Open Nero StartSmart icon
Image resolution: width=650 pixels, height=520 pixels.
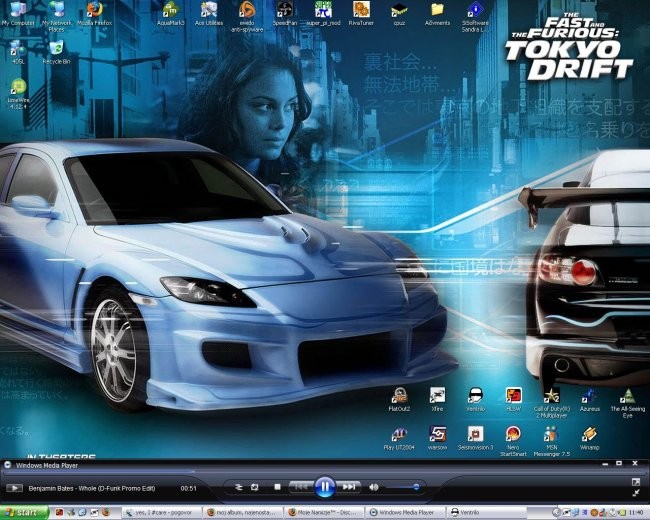[513, 441]
